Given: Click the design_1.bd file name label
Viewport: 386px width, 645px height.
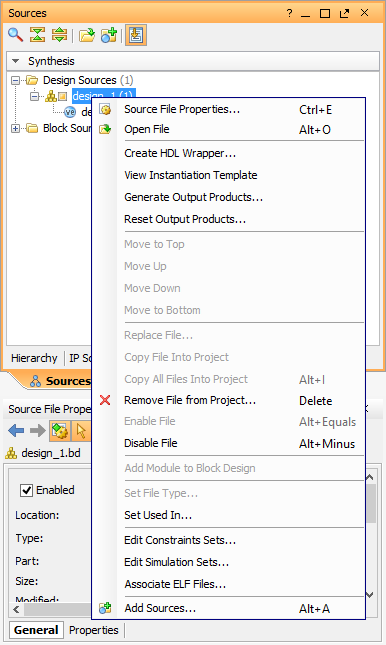Looking at the screenshot, I should 51,453.
